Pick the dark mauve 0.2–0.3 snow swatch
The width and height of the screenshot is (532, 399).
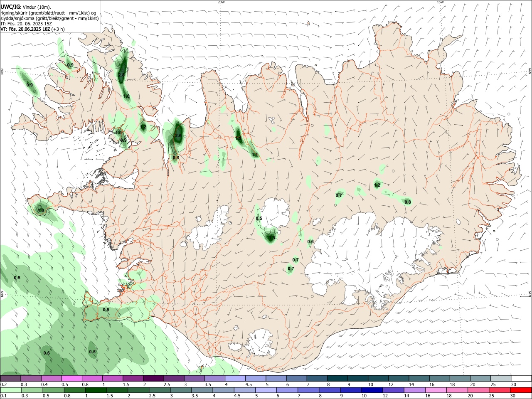[10, 379]
